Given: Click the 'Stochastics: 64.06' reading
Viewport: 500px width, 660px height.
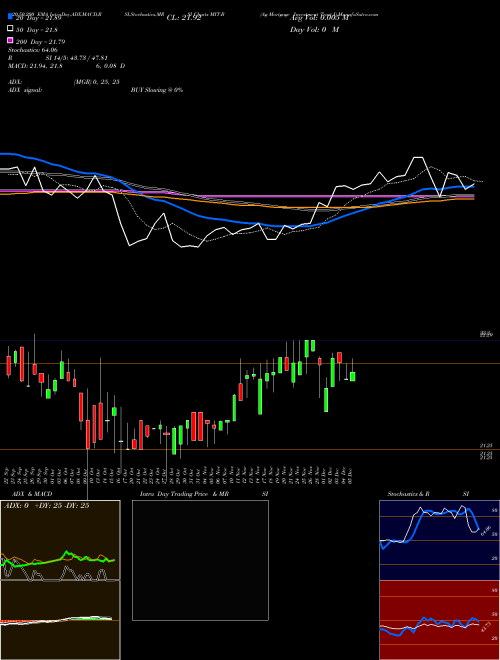Looking at the screenshot, I should (x=32, y=50).
